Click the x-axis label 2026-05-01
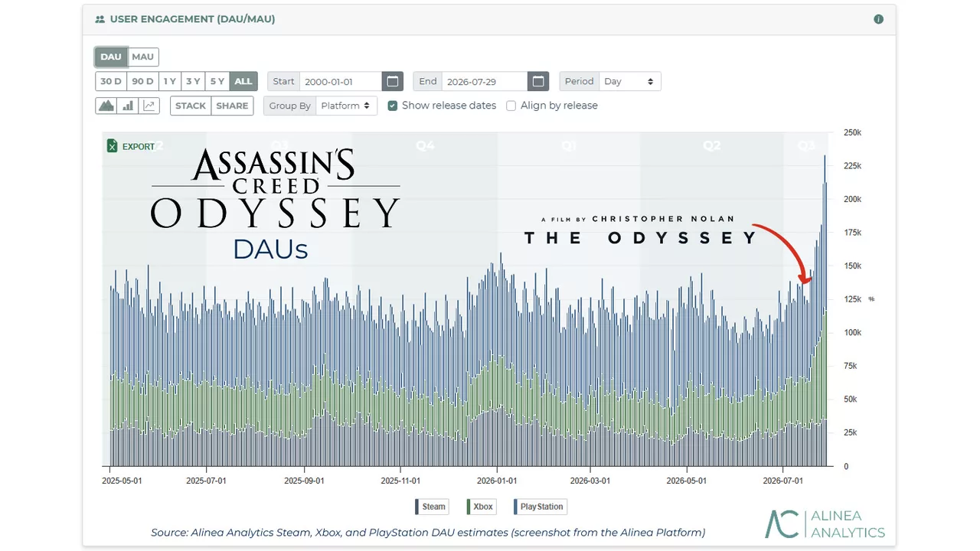Image resolution: width=980 pixels, height=551 pixels. (x=687, y=481)
